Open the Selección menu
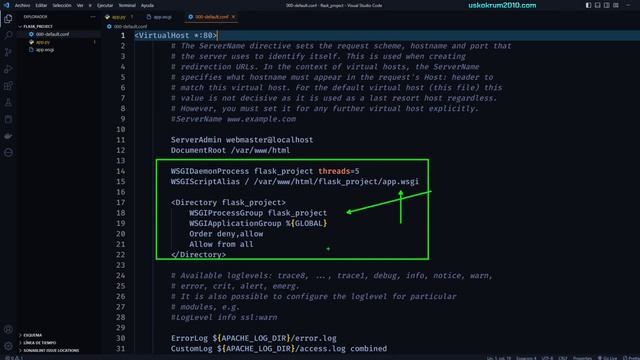Viewport: 640px width, 360px height. tap(62, 6)
